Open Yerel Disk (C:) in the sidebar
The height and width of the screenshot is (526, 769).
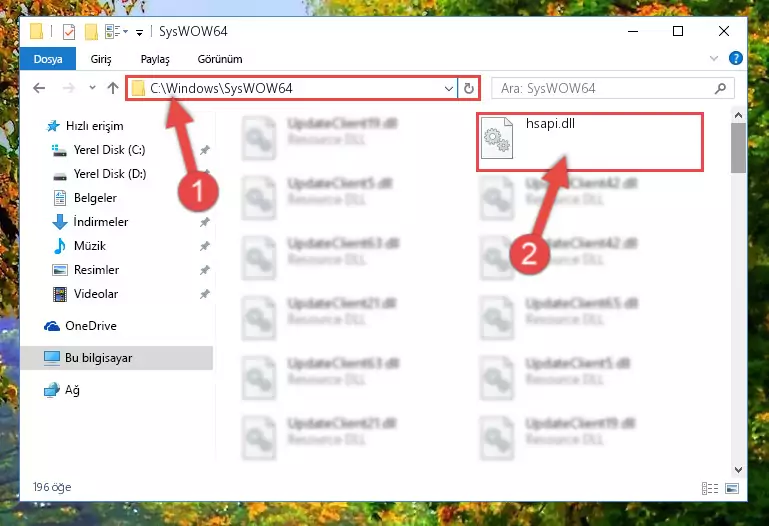click(x=109, y=150)
